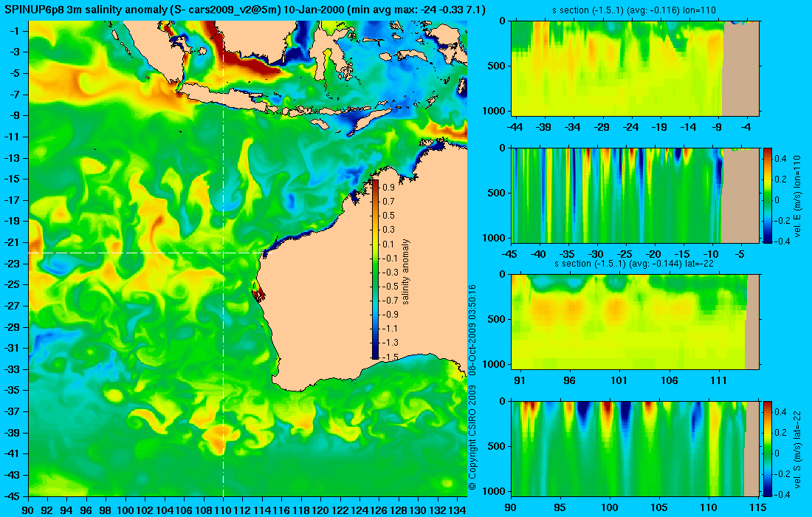812x517 pixels.
Task: Click the vel. S (m/s) lat=-22 colorbar
Action: pyautogui.click(x=767, y=448)
